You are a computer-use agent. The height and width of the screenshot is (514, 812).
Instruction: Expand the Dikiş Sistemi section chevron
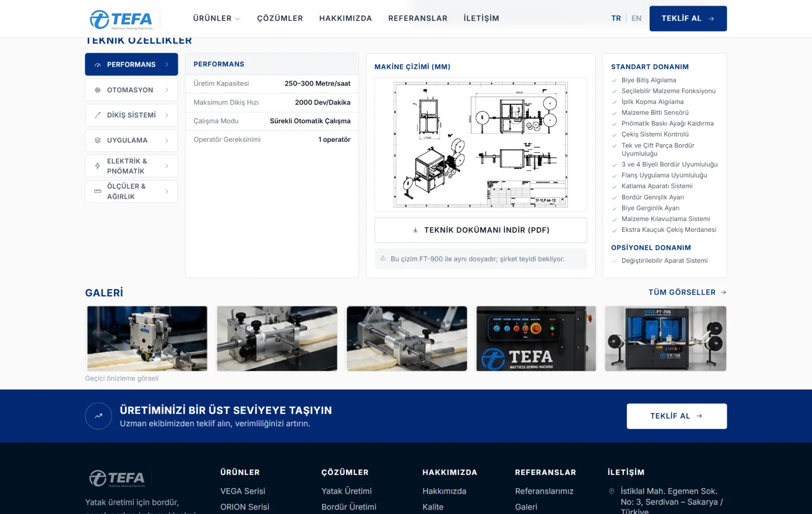click(x=167, y=115)
